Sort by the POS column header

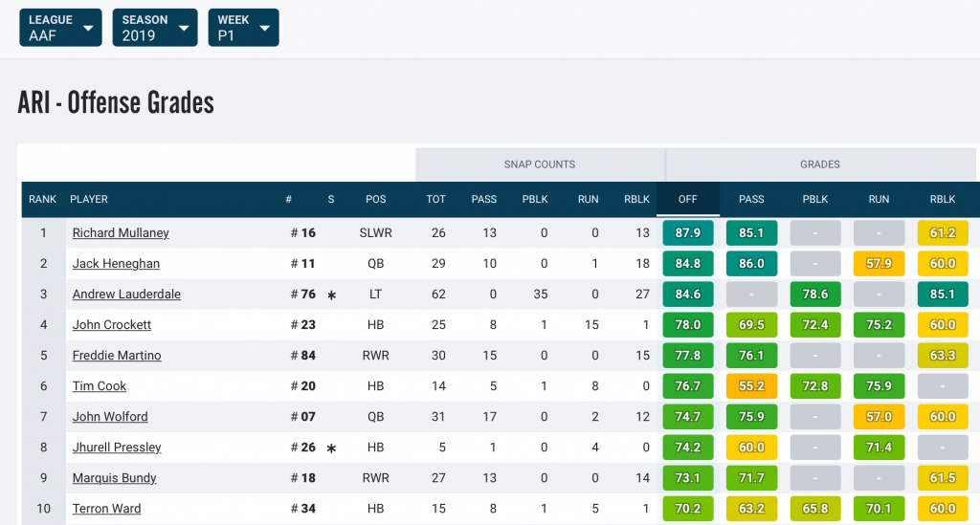tap(375, 199)
